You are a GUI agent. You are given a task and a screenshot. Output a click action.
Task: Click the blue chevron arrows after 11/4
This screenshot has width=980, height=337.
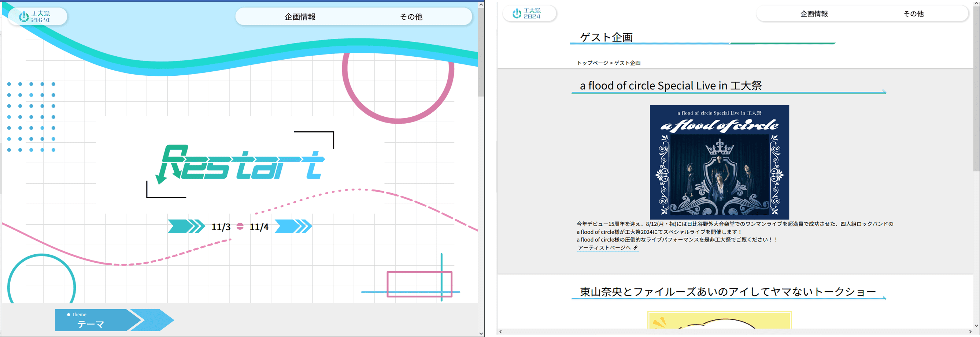click(293, 226)
